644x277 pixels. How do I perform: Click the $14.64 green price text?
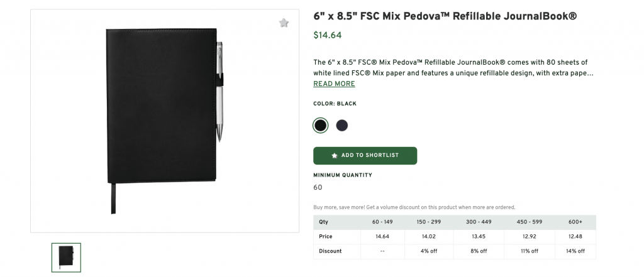tap(328, 35)
